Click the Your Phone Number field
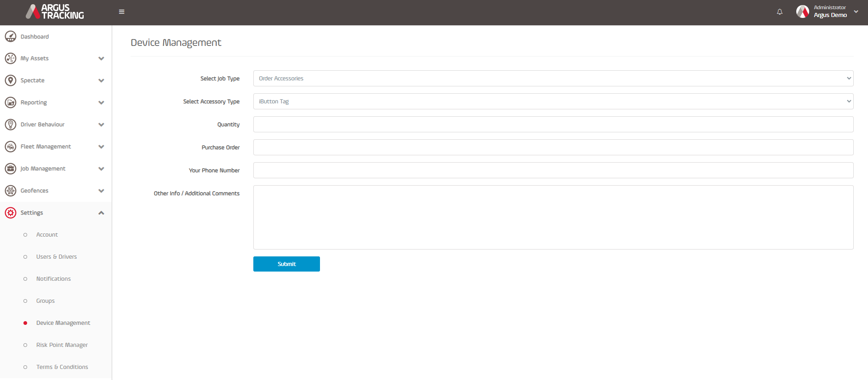 tap(553, 170)
